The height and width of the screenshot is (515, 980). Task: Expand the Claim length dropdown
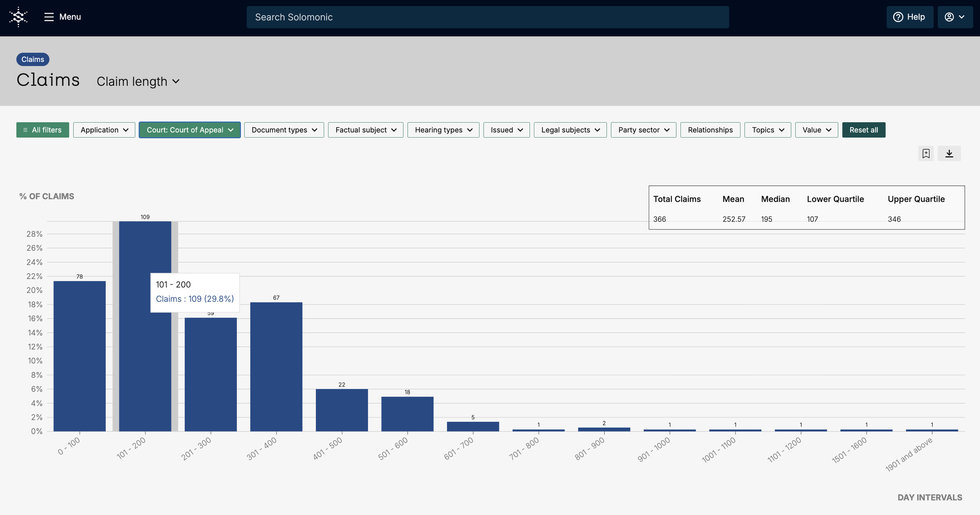(x=138, y=82)
